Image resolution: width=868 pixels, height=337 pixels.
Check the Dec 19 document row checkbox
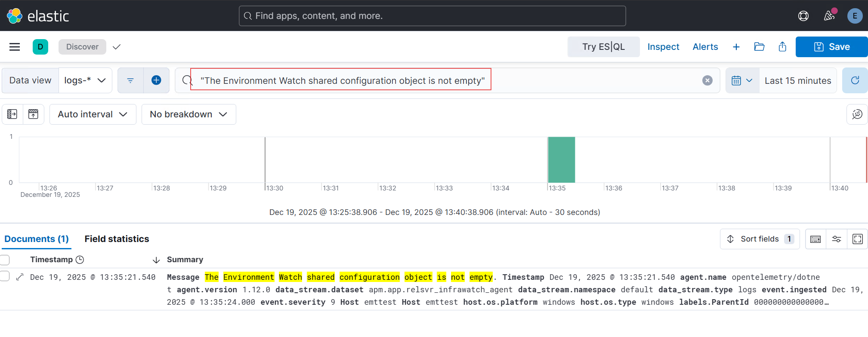pos(5,276)
